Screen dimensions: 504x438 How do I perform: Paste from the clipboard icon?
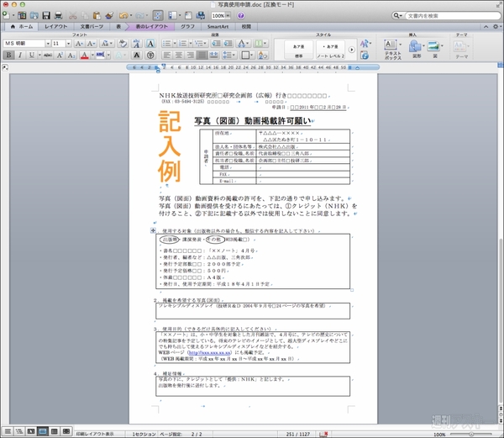(97, 15)
